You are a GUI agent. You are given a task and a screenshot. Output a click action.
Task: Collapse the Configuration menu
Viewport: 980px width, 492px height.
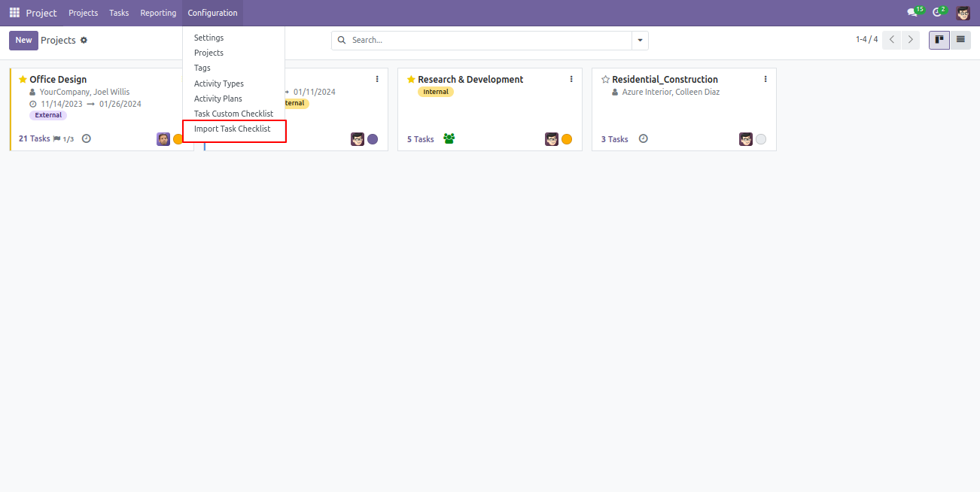pos(212,13)
